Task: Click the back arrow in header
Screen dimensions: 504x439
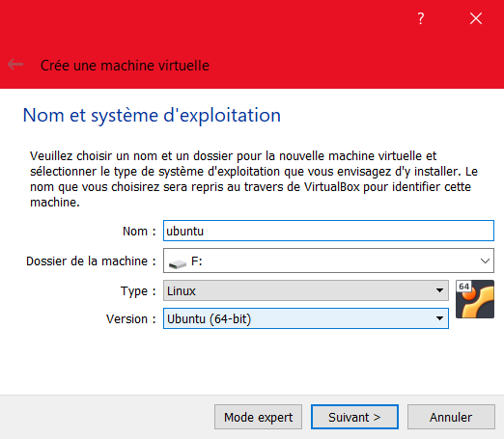Action: coord(15,65)
